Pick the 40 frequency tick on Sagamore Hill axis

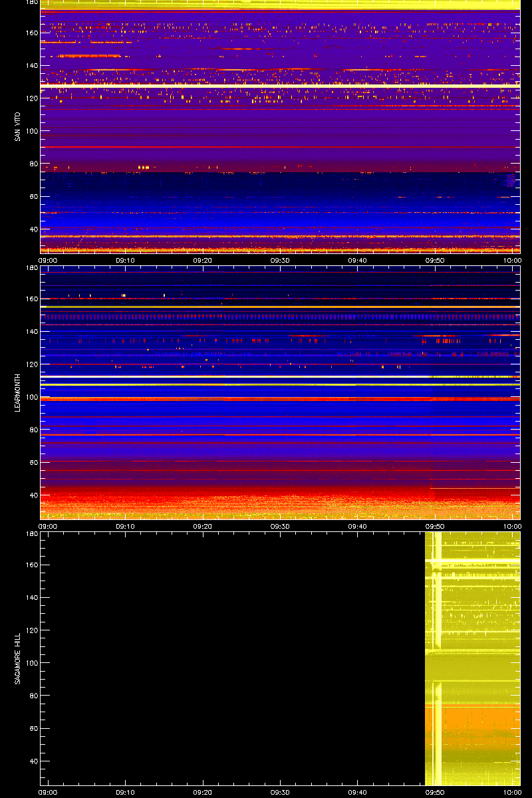click(x=33, y=761)
